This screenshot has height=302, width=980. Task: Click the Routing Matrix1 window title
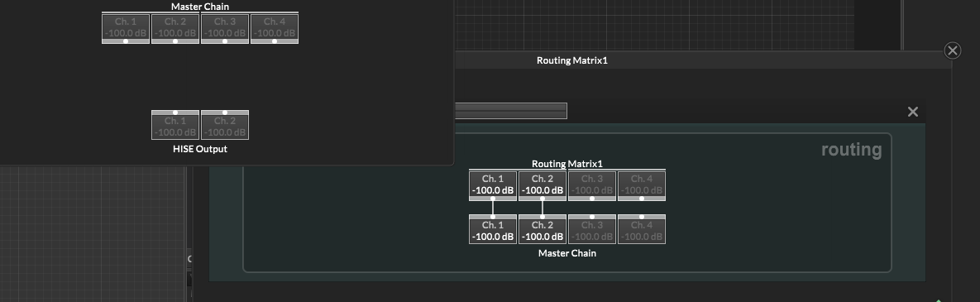(572, 60)
